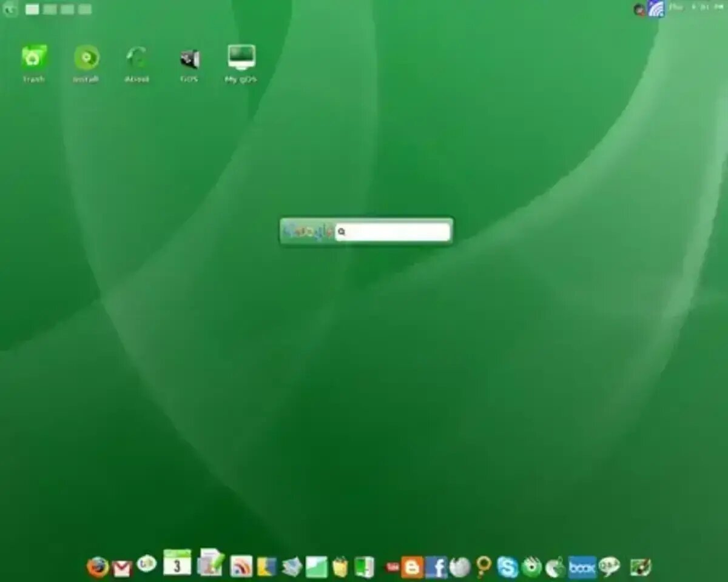
Task: Open the green book dock icon
Action: click(x=364, y=567)
